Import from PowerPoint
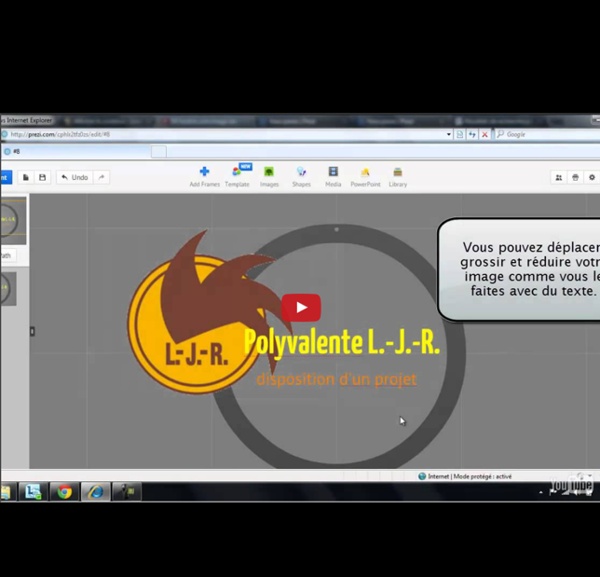Image resolution: width=600 pixels, height=577 pixels. (x=365, y=177)
